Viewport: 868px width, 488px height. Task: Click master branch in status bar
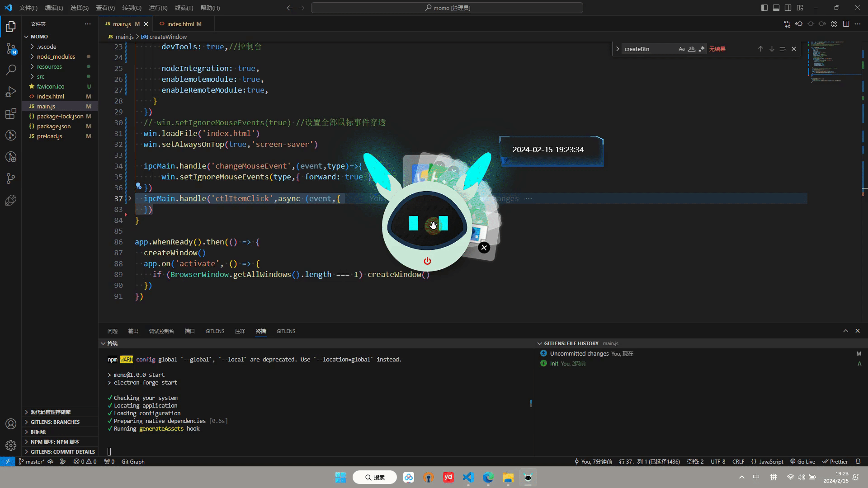point(32,462)
